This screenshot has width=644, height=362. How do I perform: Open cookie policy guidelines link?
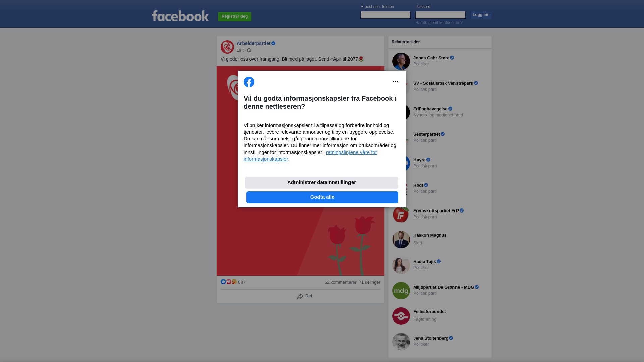pyautogui.click(x=310, y=156)
